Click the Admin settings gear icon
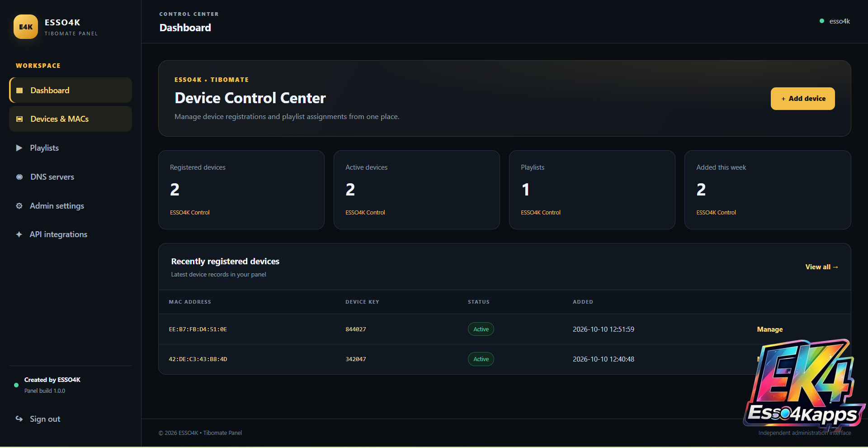868x448 pixels. [x=19, y=206]
